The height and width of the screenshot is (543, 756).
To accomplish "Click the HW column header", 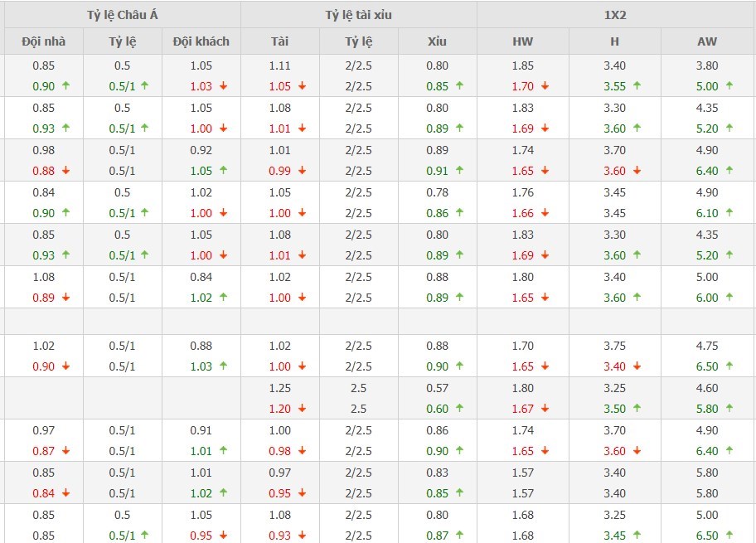I will (523, 41).
